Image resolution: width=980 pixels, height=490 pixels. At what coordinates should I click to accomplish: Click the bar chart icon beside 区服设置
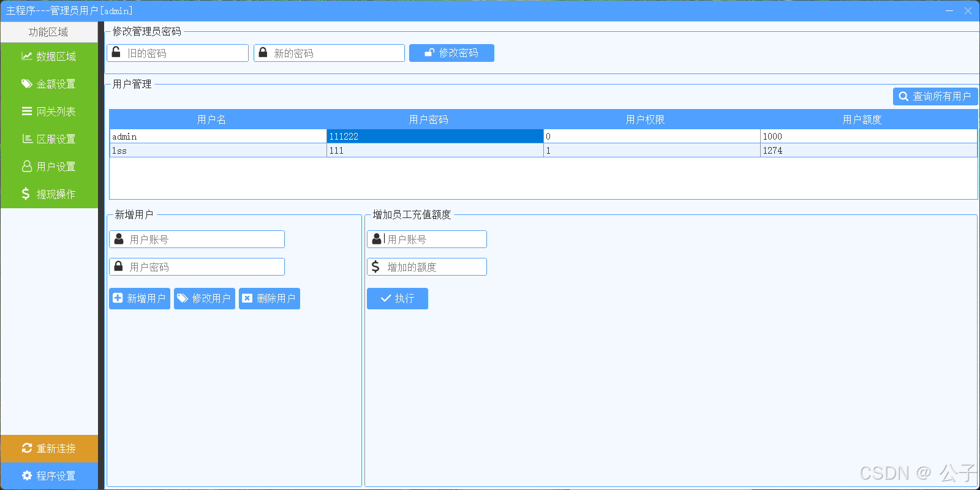(x=27, y=139)
